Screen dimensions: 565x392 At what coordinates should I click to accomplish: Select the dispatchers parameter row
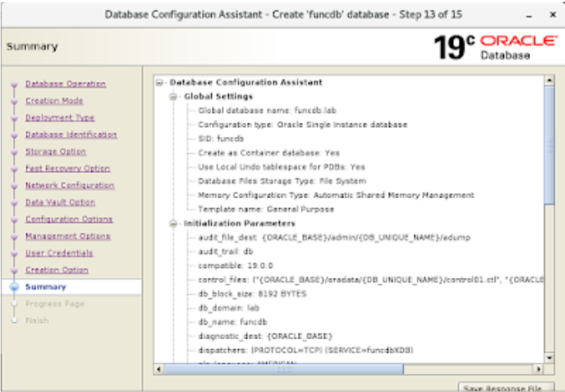coord(305,350)
